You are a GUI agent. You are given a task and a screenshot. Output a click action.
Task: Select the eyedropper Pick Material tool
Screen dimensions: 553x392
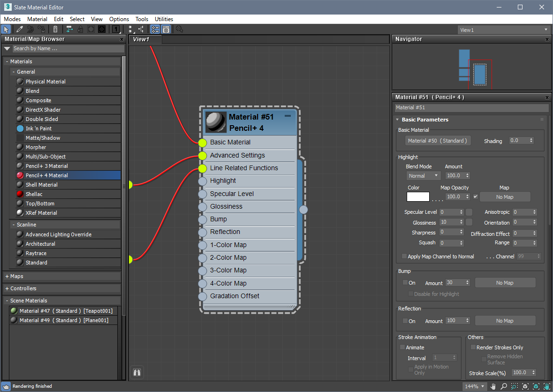20,29
